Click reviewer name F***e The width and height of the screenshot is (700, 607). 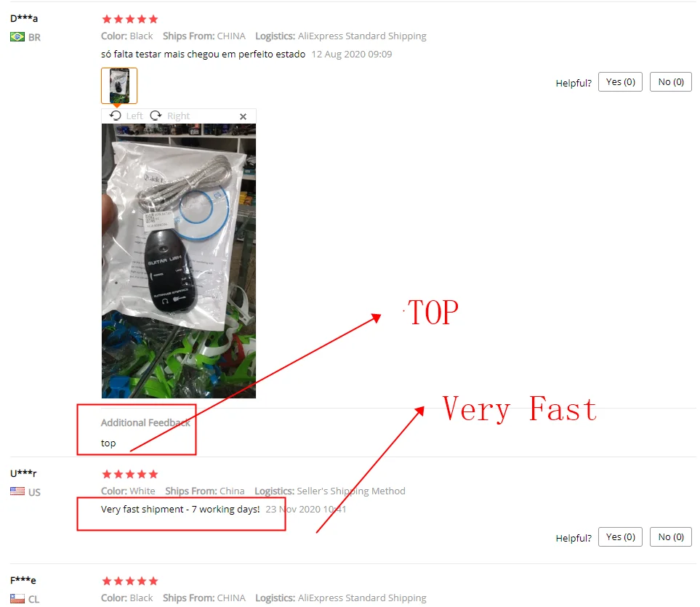[x=23, y=580]
